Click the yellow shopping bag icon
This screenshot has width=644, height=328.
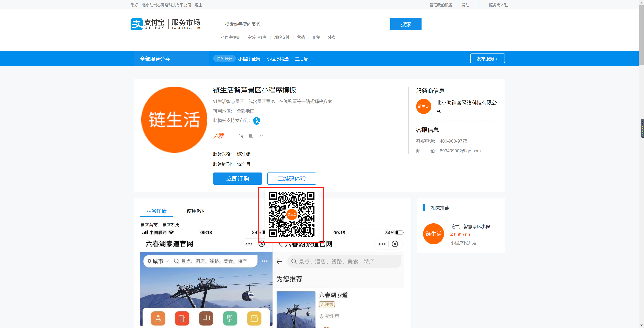[x=254, y=318]
